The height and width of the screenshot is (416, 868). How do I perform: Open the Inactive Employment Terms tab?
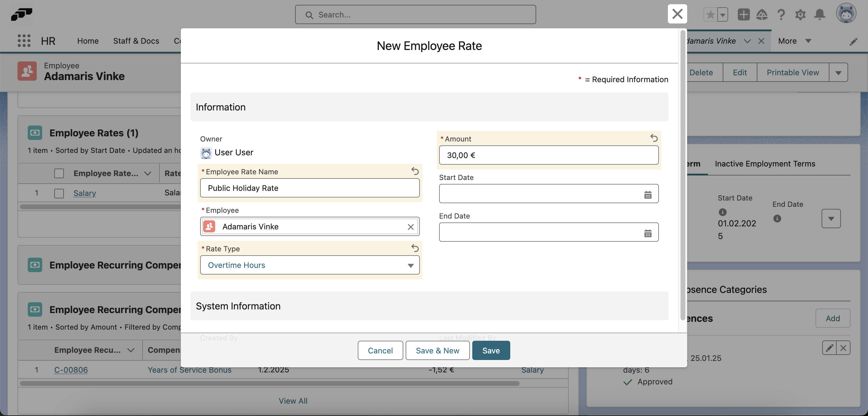tap(765, 163)
